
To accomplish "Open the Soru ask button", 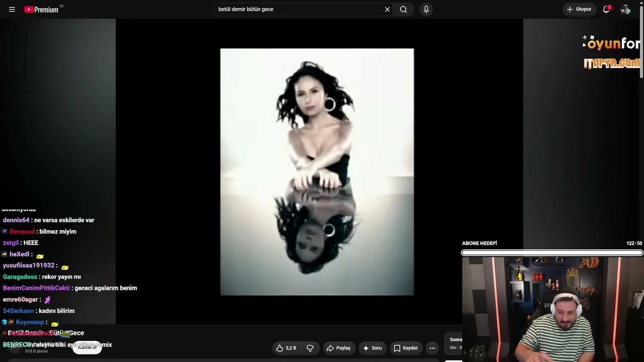I will pyautogui.click(x=372, y=348).
